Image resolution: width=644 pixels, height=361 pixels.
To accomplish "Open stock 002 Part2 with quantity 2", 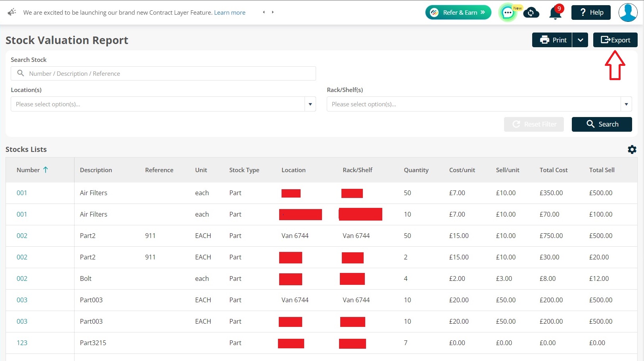I will pos(22,257).
